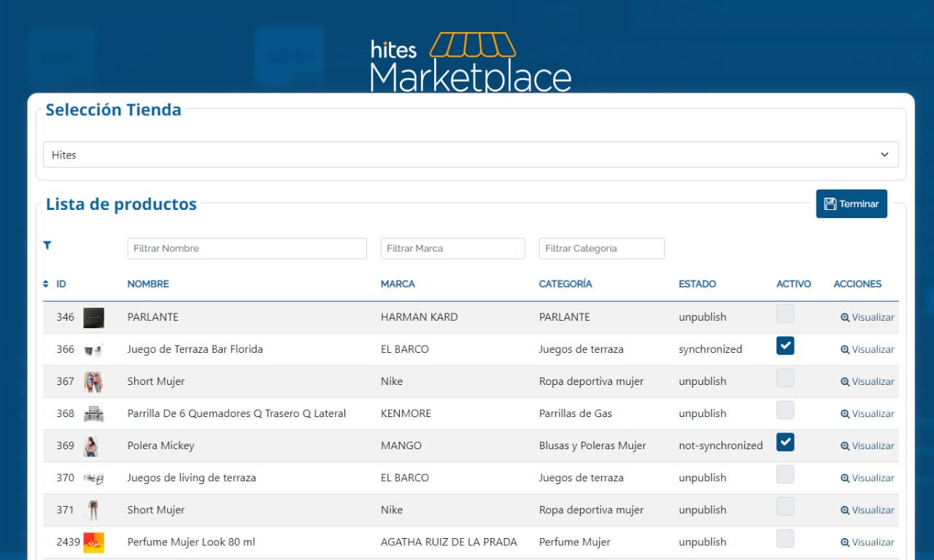Select AGATHA RUIZ DE LA PRADA cell
934x560 pixels.
(449, 542)
